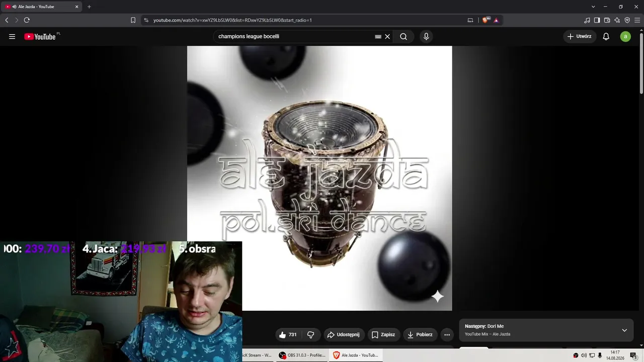
Task: Click the OBS tray icon
Action: click(x=576, y=355)
